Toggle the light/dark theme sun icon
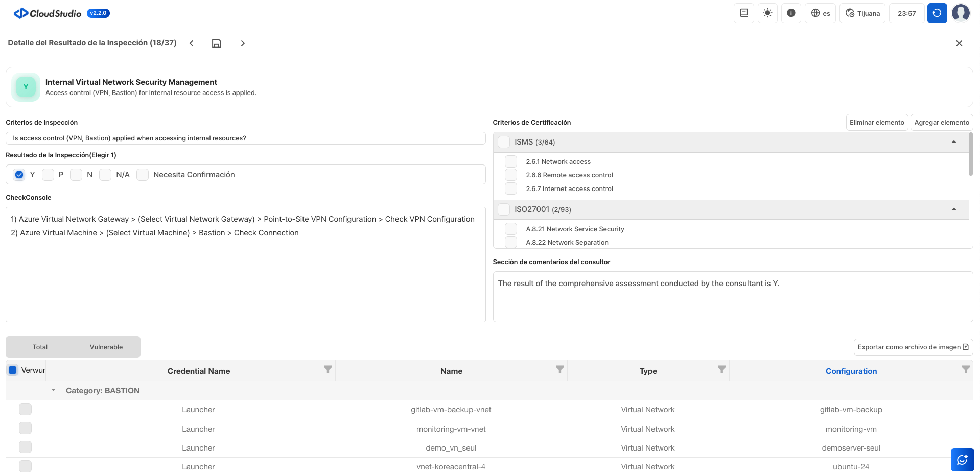980x472 pixels. (x=767, y=13)
